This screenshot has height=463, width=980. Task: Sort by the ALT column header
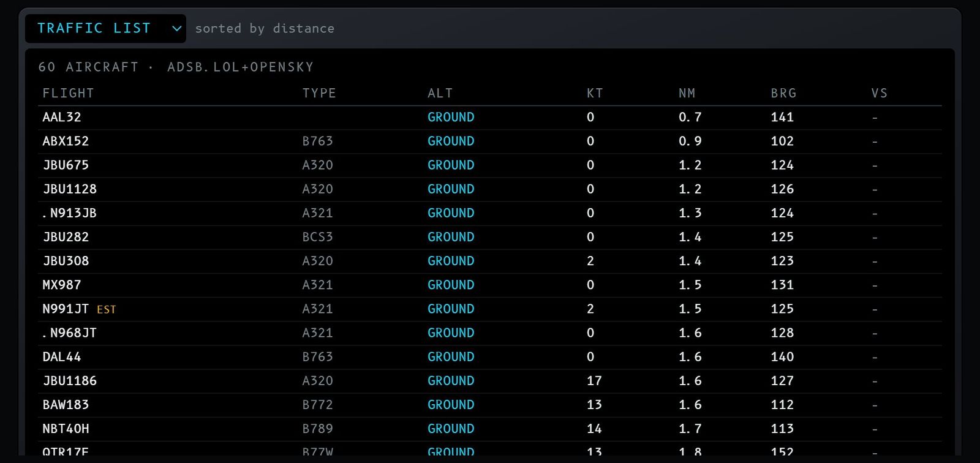coord(440,93)
